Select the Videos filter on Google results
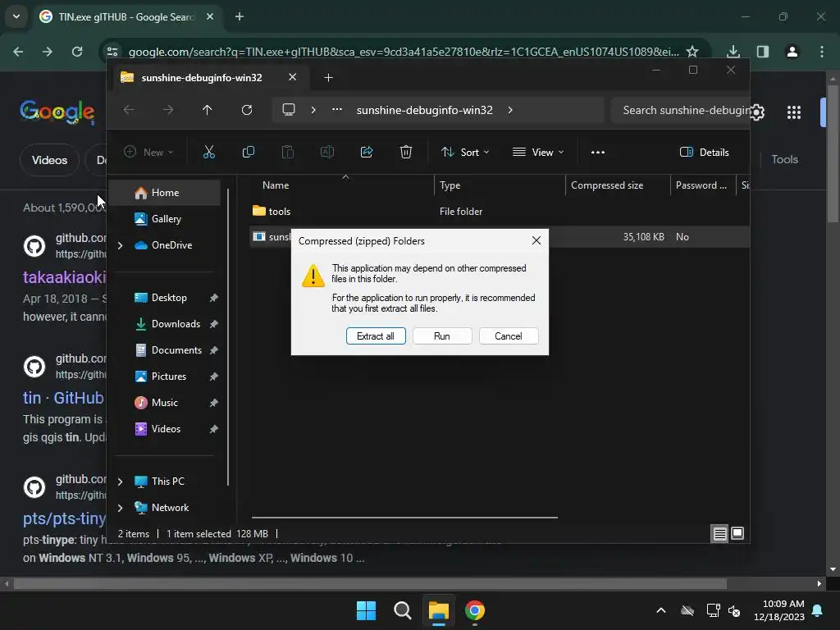Image resolution: width=840 pixels, height=630 pixels. coord(49,160)
